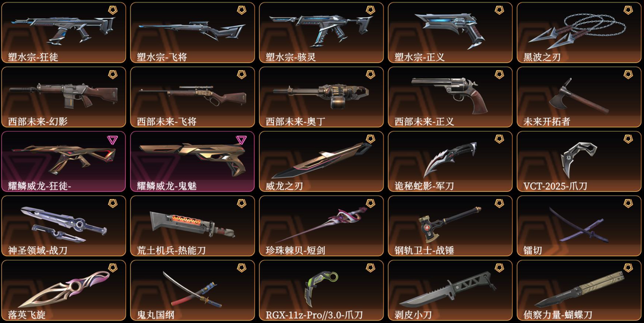
Task: Open the 神圣领域-战刀 blade skin
Action: [64, 226]
